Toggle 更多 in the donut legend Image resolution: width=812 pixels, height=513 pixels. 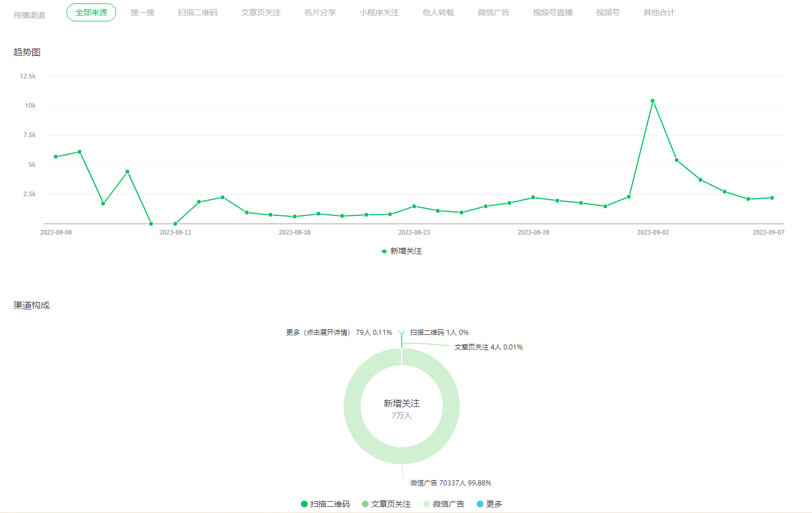point(489,504)
